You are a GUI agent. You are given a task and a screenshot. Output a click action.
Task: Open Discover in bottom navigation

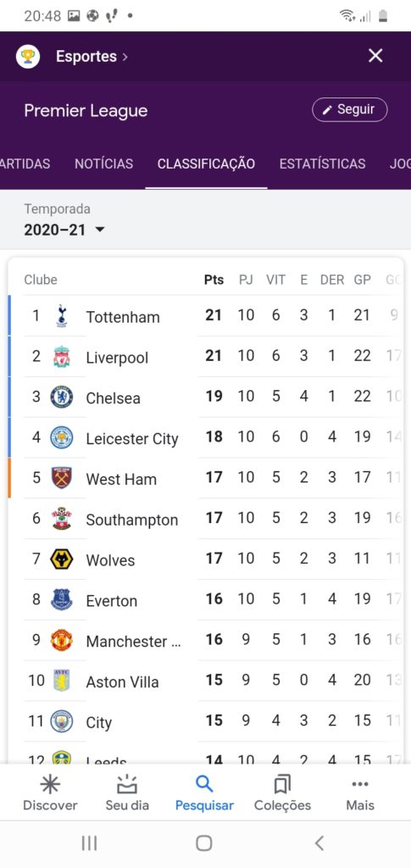tap(50, 793)
